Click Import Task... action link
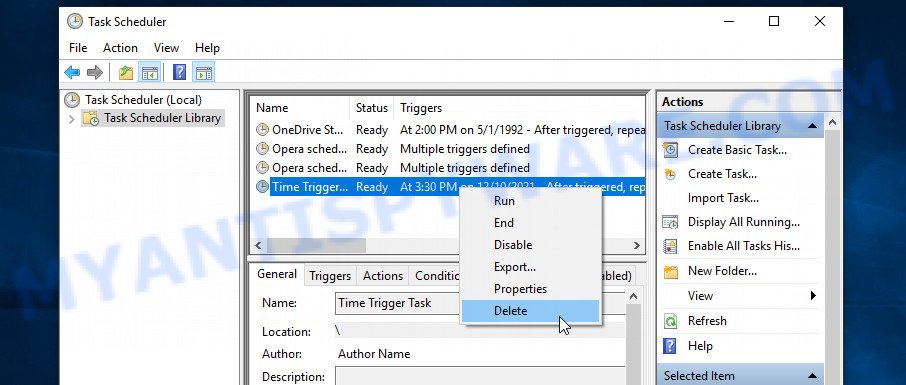 [x=723, y=198]
